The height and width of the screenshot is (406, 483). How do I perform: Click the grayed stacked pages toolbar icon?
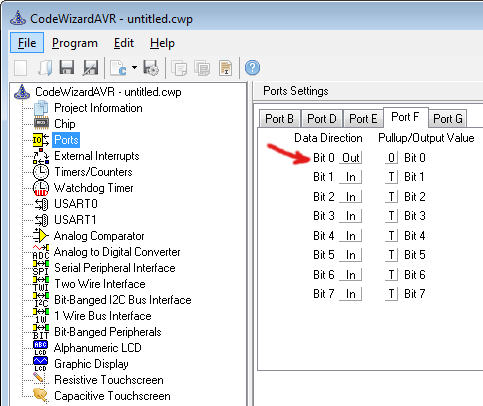click(x=202, y=68)
